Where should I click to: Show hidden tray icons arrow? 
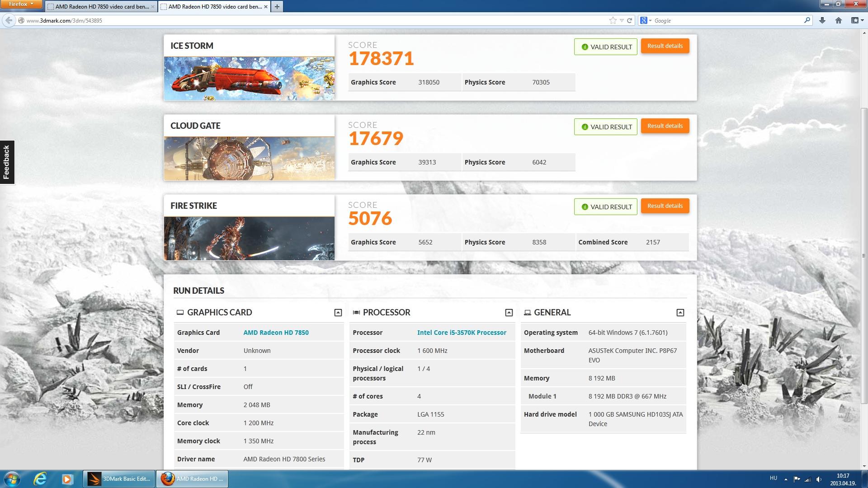(x=786, y=479)
